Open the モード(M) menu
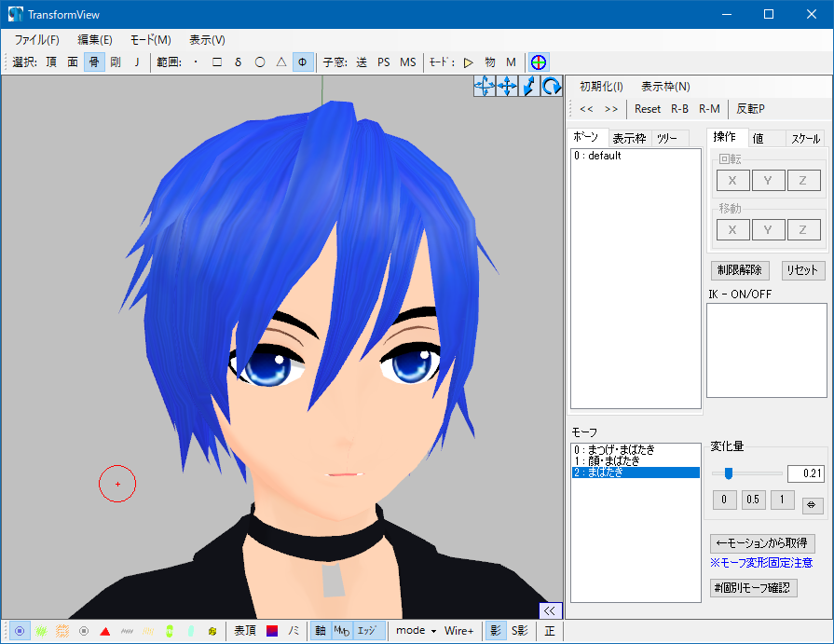 pos(151,40)
